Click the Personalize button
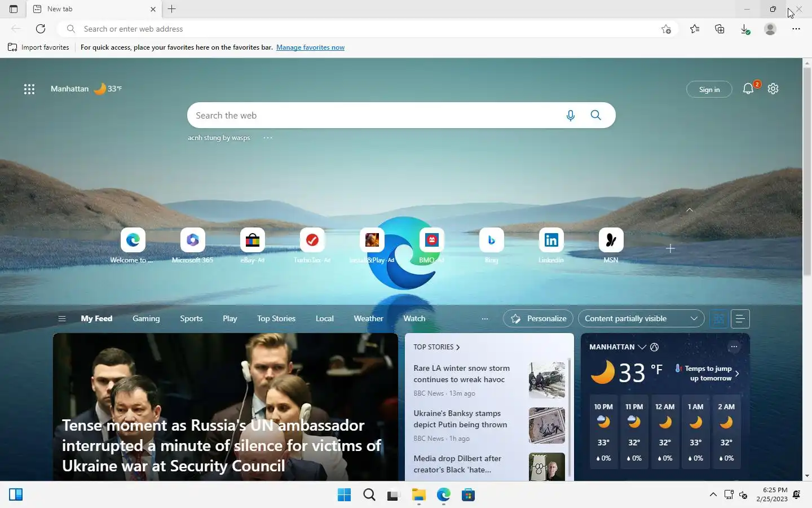 [x=538, y=318]
